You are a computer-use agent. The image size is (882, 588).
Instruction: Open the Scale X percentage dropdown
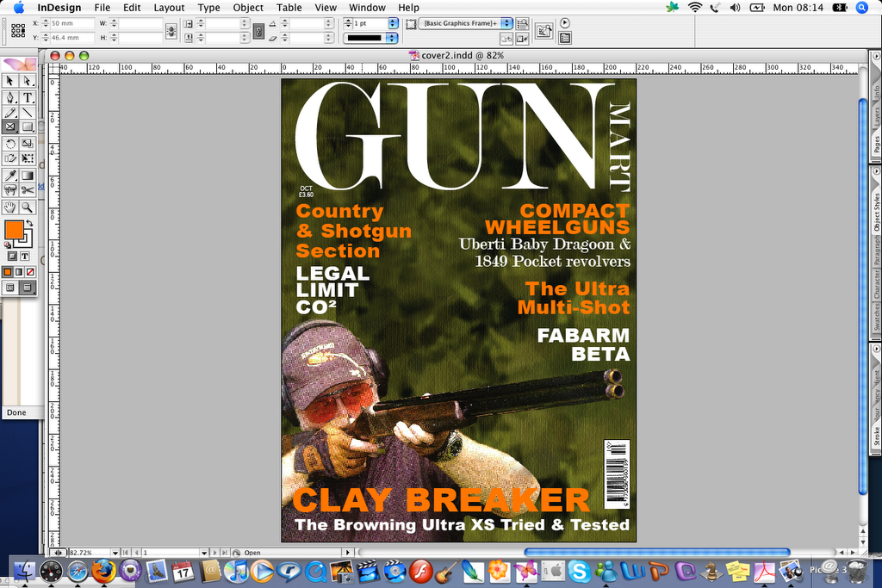pyautogui.click(x=244, y=23)
